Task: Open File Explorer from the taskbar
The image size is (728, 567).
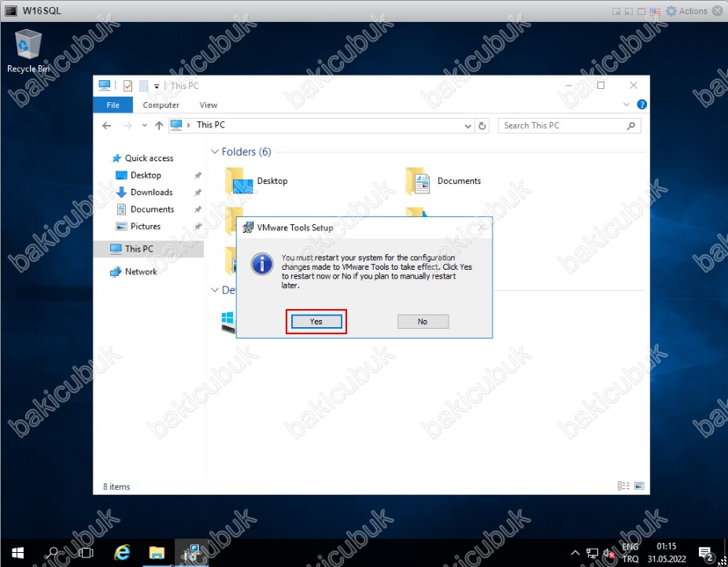Action: [x=157, y=553]
